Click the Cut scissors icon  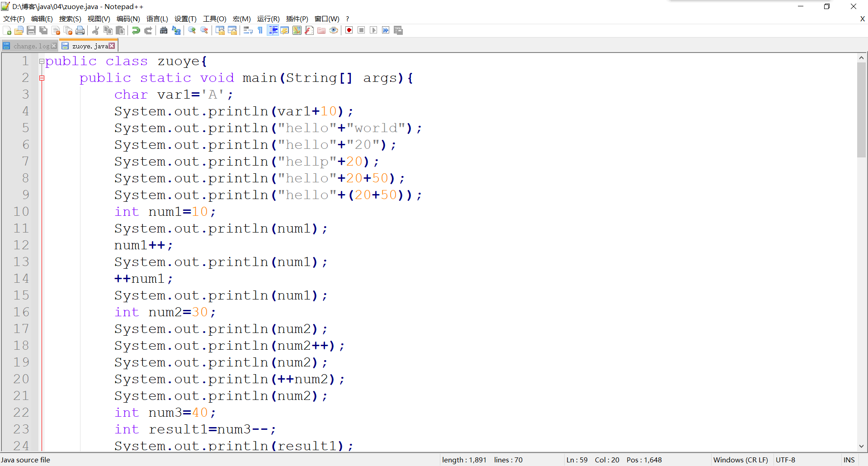[95, 30]
